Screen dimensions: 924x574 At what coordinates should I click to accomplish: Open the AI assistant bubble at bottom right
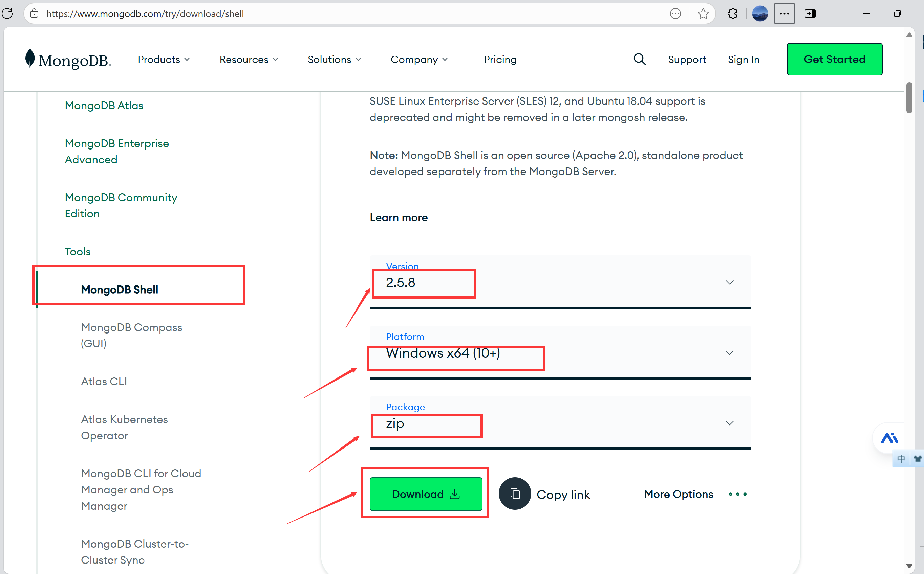[889, 437]
